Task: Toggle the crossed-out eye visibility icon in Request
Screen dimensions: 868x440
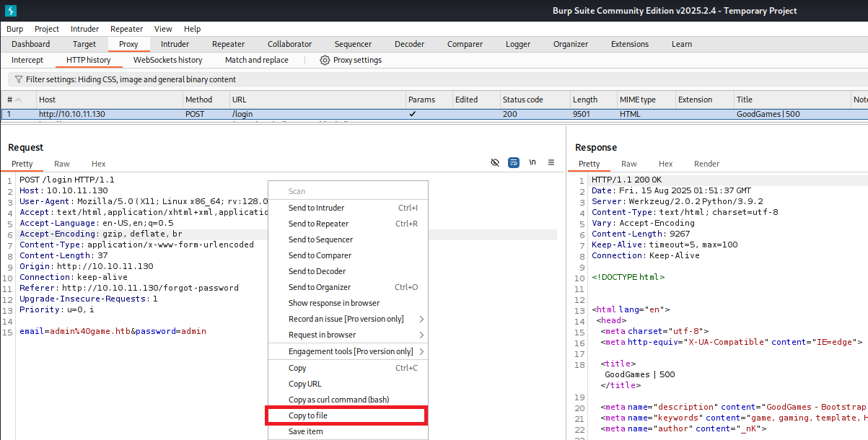Action: click(x=495, y=163)
